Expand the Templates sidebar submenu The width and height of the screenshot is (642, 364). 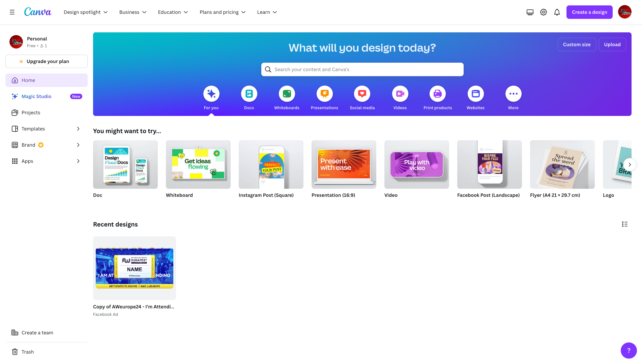tap(78, 129)
